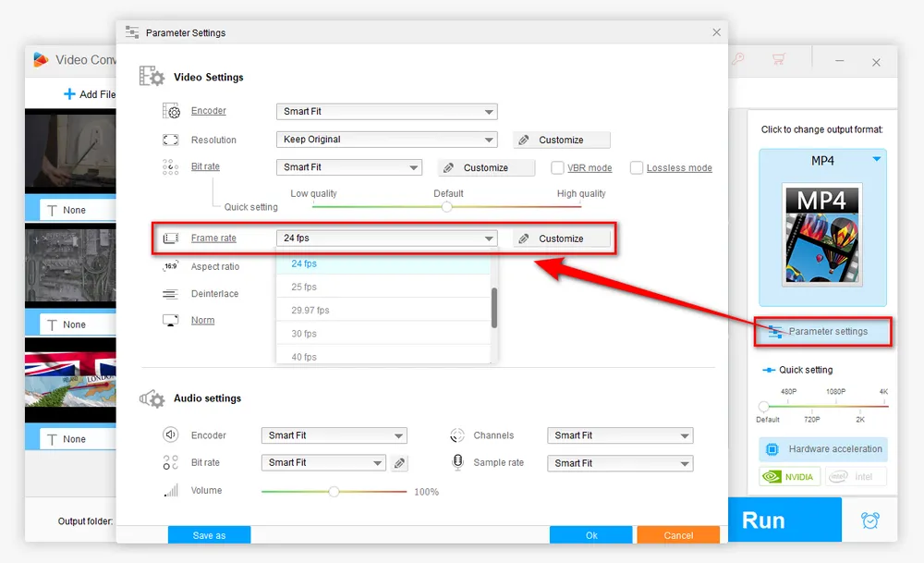924x563 pixels.
Task: Click the Save as button
Action: [x=209, y=535]
